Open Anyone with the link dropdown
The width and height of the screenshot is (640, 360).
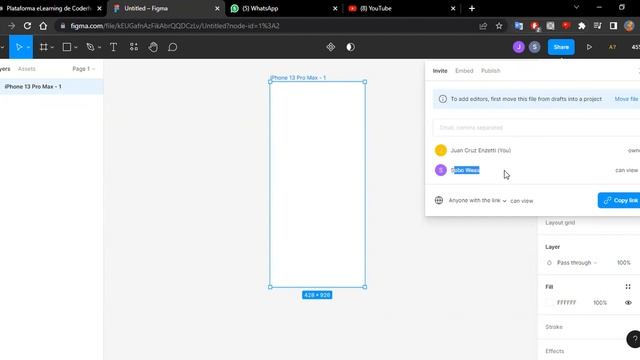(478, 200)
